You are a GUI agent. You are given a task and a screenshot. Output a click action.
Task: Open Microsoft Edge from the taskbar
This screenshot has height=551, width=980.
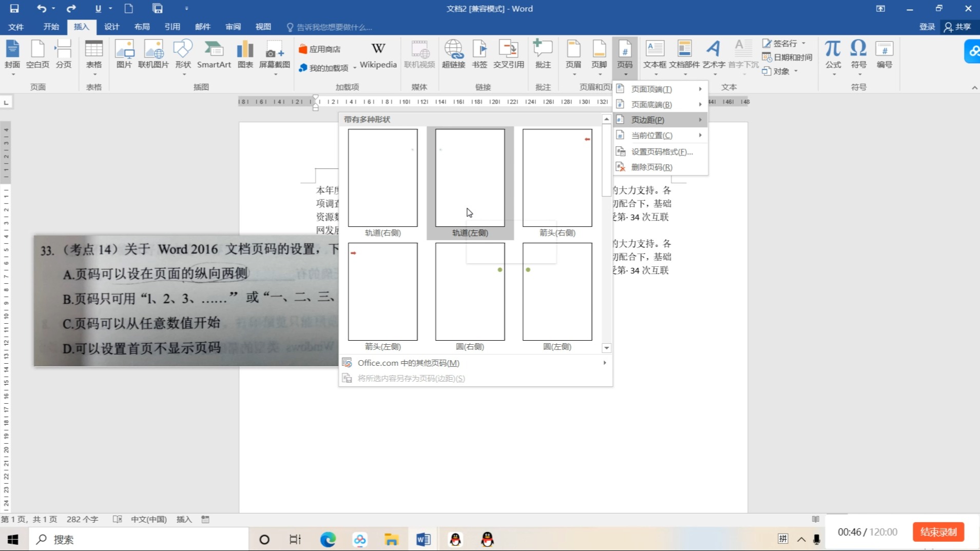point(328,539)
